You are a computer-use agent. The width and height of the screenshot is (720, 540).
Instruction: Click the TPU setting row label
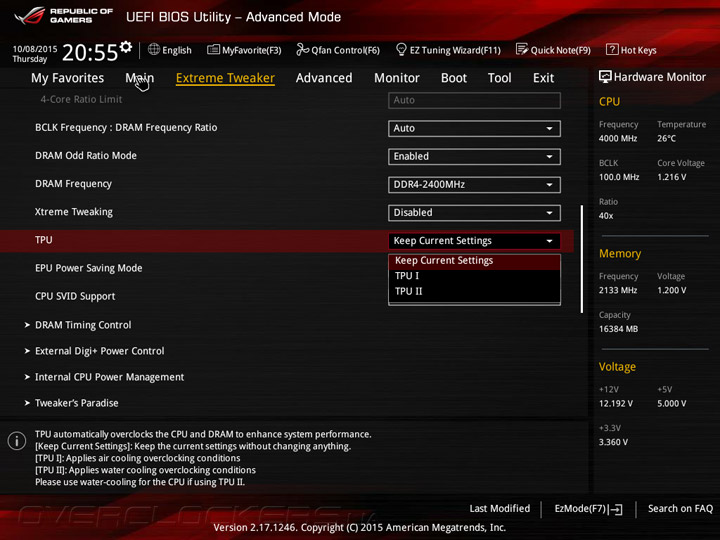[x=44, y=240]
